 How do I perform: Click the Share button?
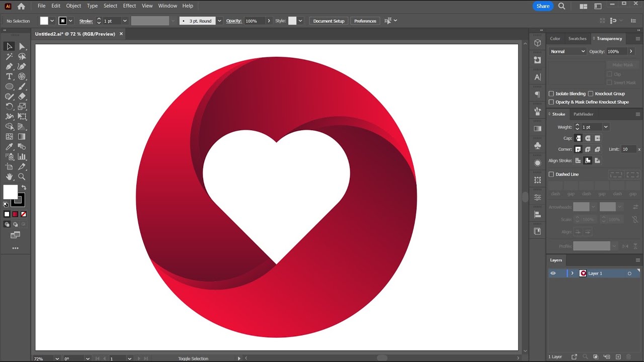pos(543,6)
